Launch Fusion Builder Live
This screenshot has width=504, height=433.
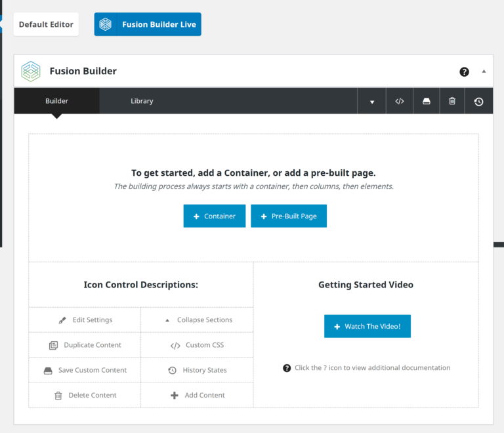pos(148,24)
